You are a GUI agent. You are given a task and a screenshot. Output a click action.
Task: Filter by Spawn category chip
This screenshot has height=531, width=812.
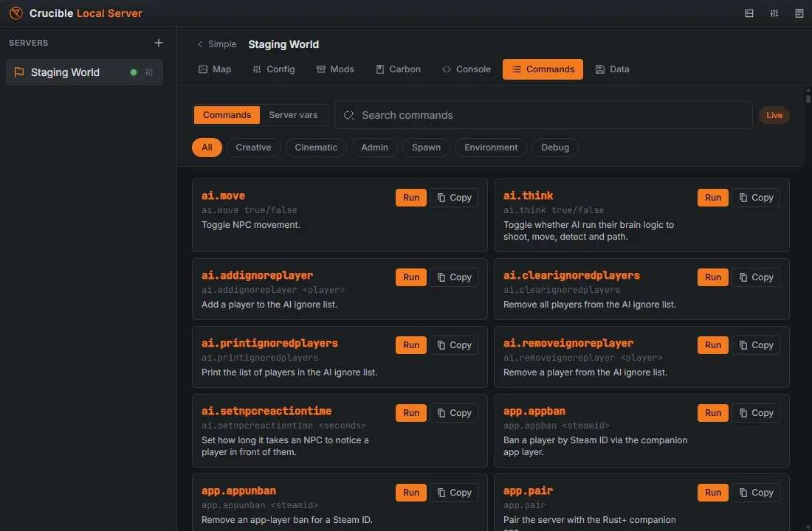pos(426,147)
